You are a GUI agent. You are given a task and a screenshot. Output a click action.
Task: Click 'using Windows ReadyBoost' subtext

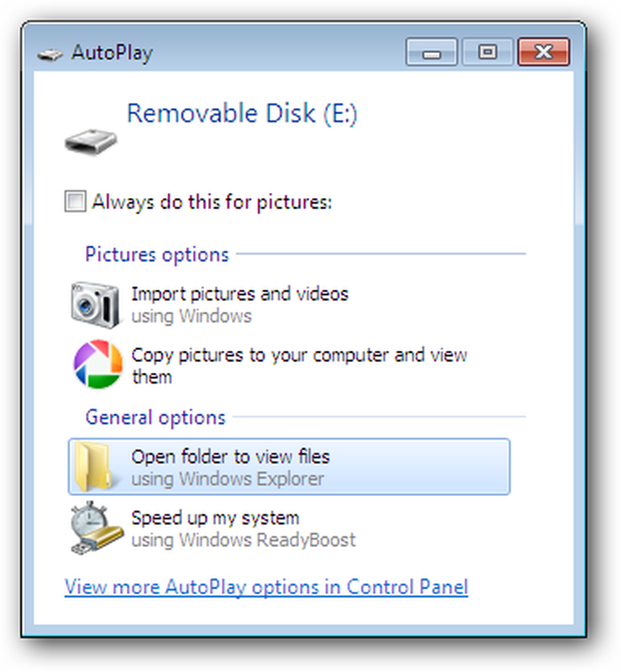[x=243, y=540]
